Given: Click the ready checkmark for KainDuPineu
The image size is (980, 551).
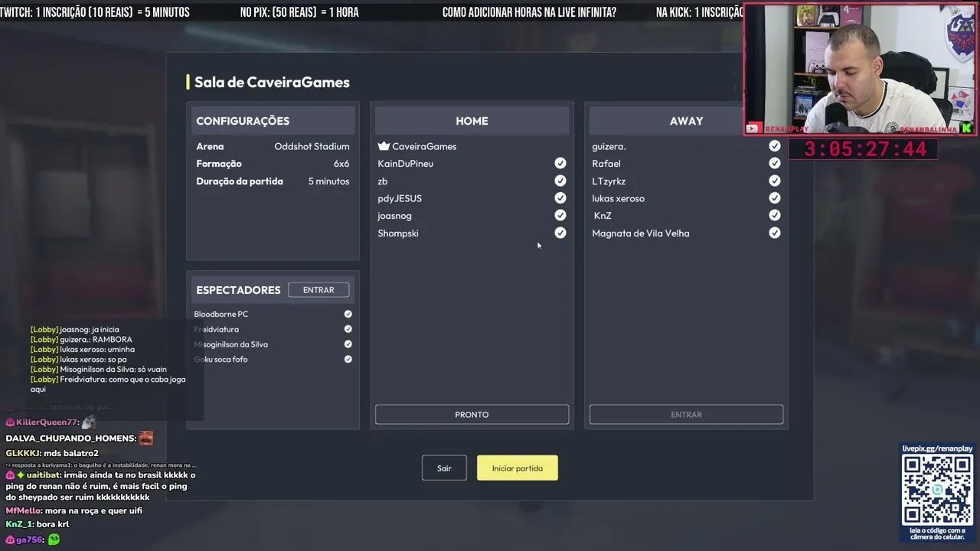Looking at the screenshot, I should click(x=560, y=163).
